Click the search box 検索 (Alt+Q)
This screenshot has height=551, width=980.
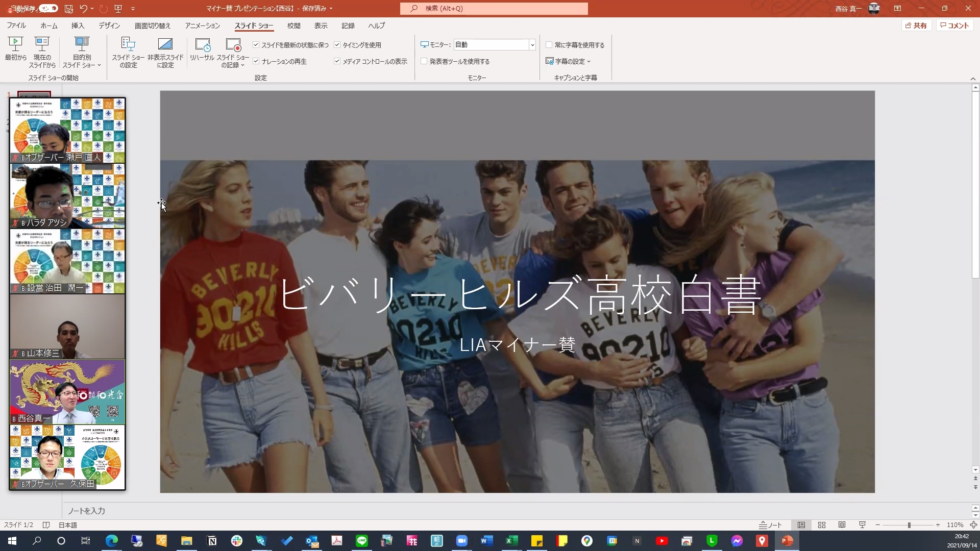pyautogui.click(x=494, y=9)
